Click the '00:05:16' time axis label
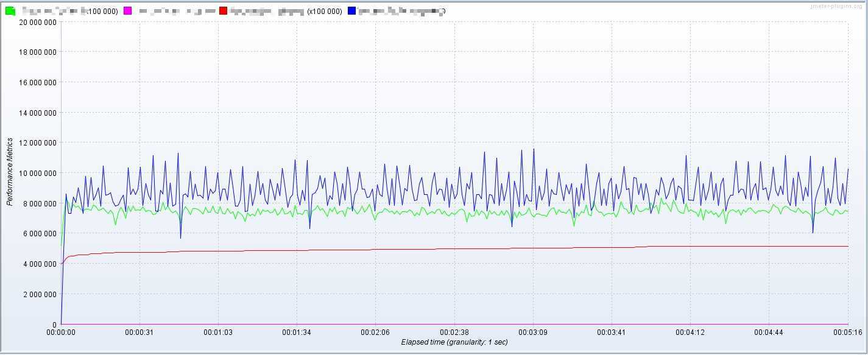 click(848, 333)
